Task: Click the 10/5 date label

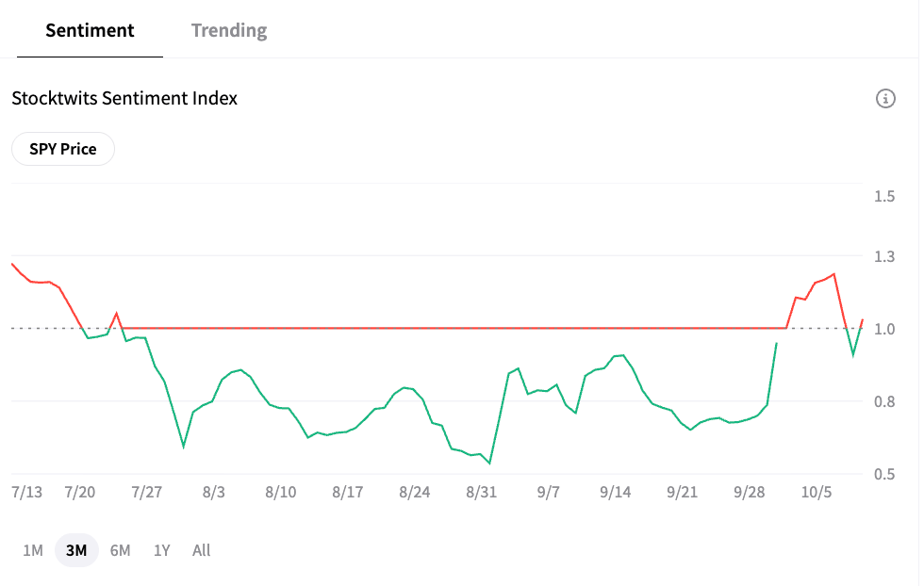Action: [817, 493]
